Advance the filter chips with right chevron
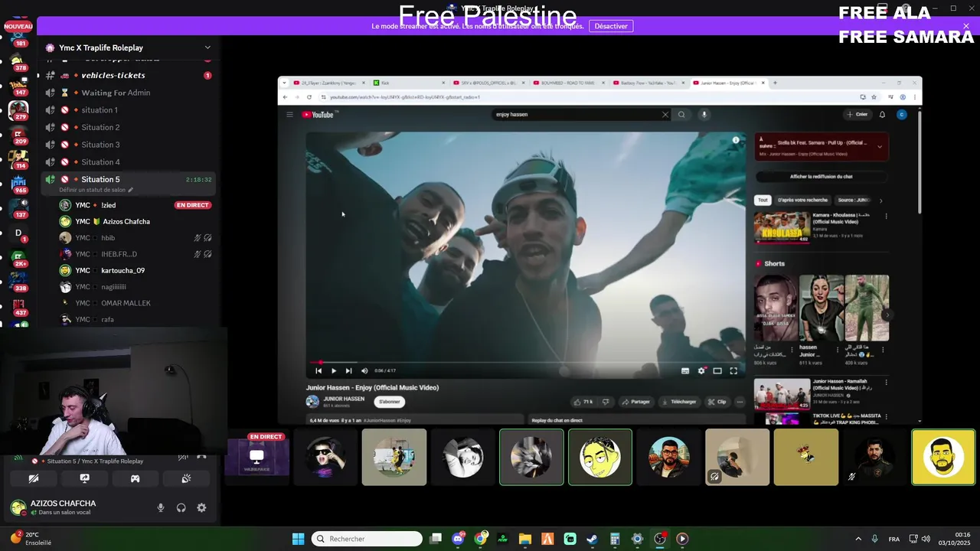980x551 pixels. pos(880,201)
